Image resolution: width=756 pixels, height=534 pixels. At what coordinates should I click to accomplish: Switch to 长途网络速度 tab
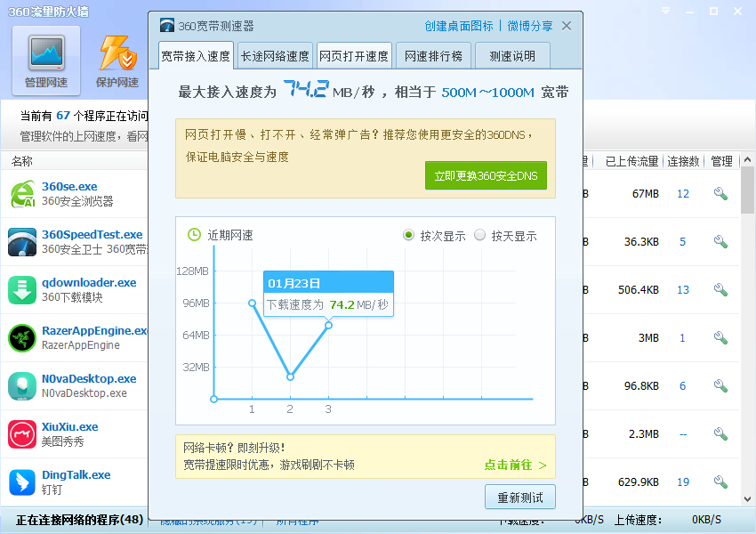[275, 56]
